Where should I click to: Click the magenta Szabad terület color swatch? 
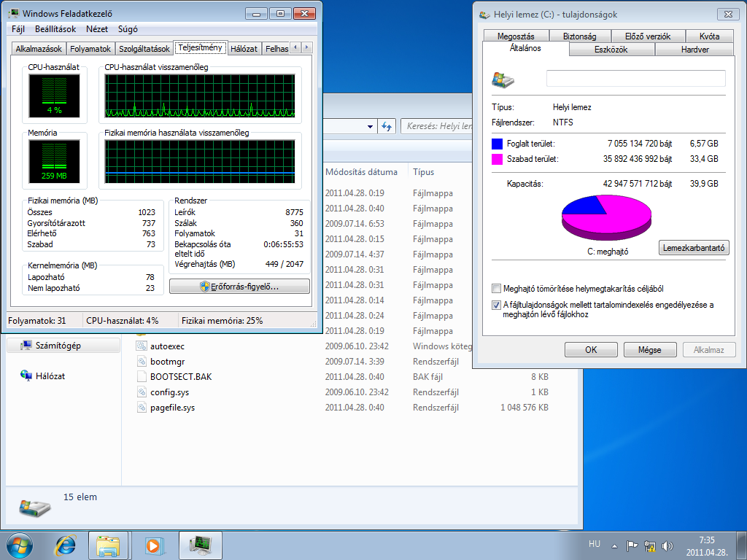click(x=498, y=159)
